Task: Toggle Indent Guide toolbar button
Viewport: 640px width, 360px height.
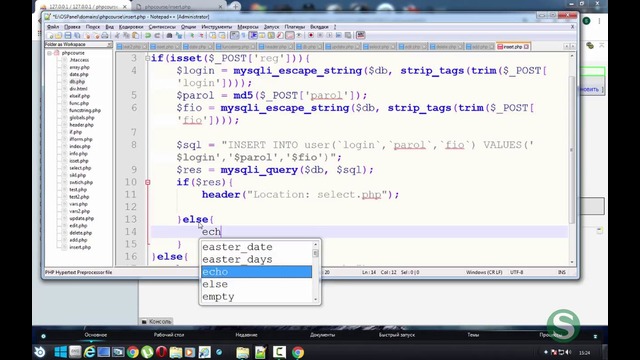Action: click(x=253, y=36)
